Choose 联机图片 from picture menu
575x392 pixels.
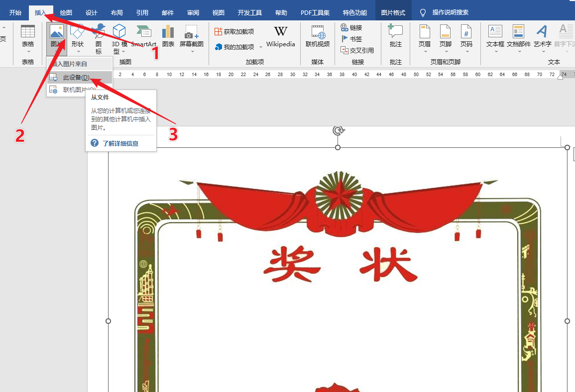(80, 90)
